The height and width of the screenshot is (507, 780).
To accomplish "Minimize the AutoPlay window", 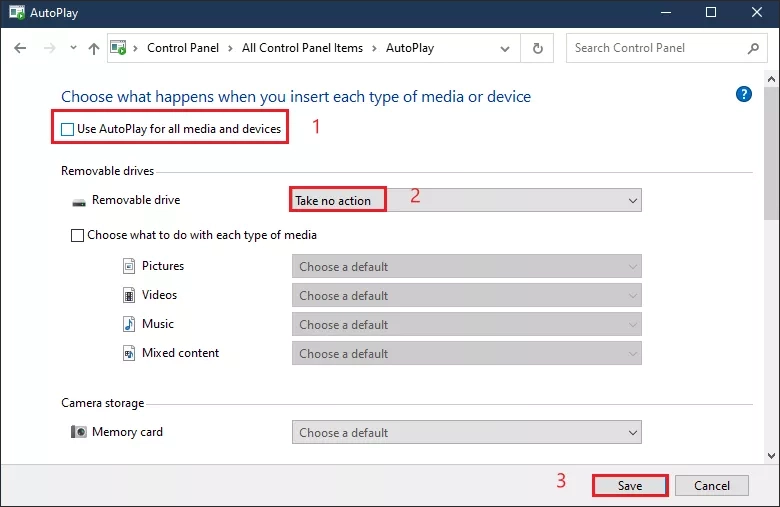I will [666, 12].
